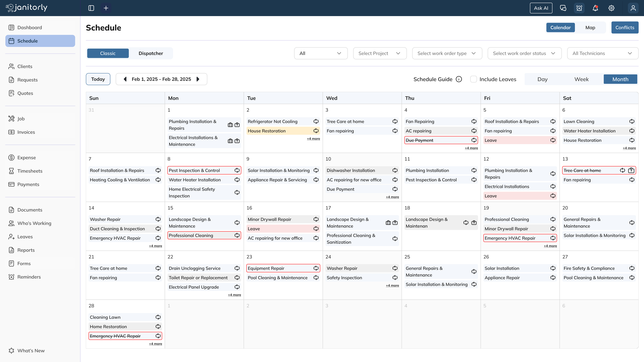Select the Week view
This screenshot has height=362, width=644.
tap(581, 79)
